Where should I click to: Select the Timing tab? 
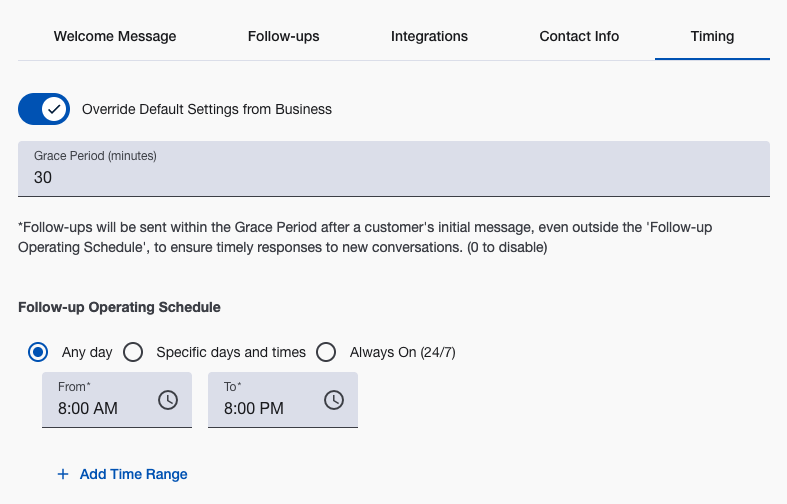tap(712, 37)
